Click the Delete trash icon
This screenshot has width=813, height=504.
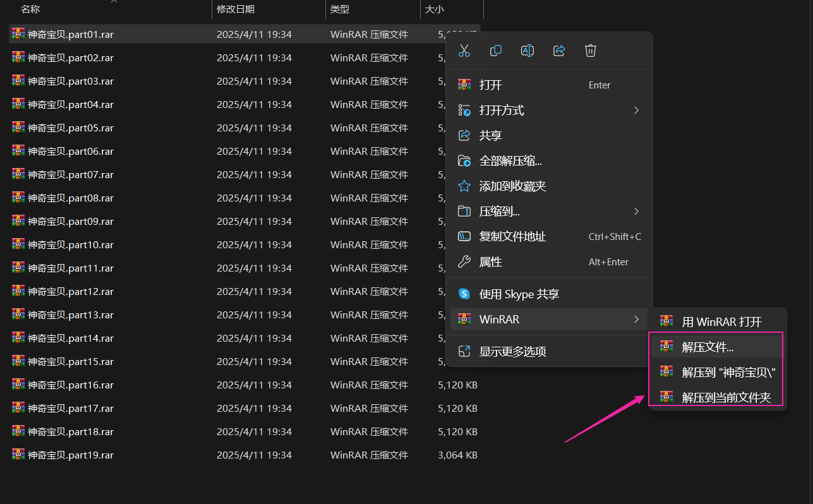coord(591,51)
